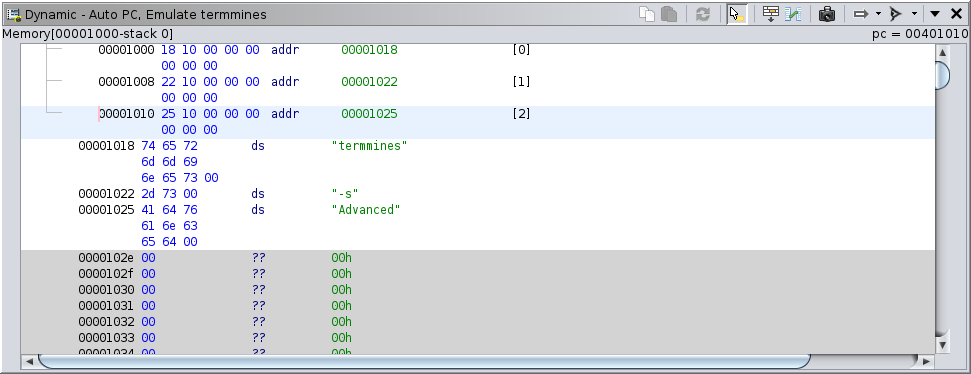Select the "-s" string value
This screenshot has height=374, width=971.
tap(345, 194)
